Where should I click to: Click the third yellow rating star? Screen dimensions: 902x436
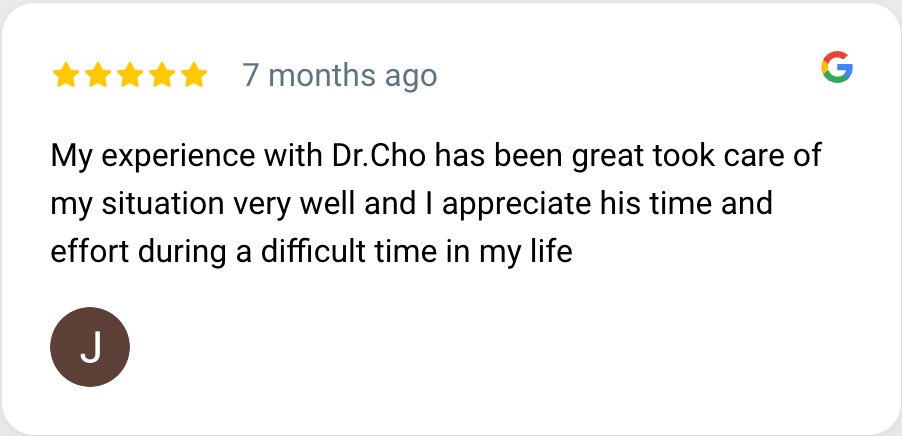pyautogui.click(x=130, y=75)
